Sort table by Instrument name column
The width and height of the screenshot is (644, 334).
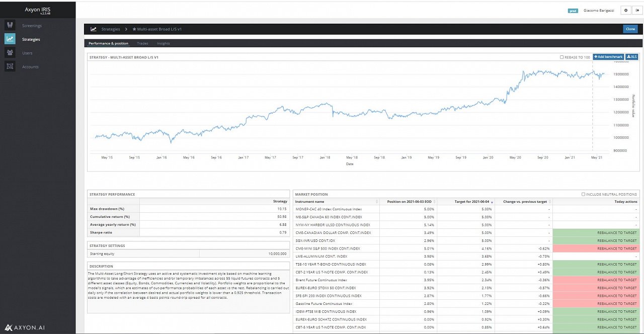pyautogui.click(x=309, y=202)
